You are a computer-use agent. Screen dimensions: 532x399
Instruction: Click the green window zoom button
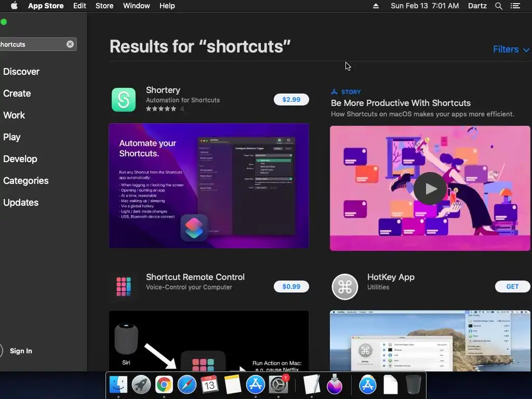[4, 22]
